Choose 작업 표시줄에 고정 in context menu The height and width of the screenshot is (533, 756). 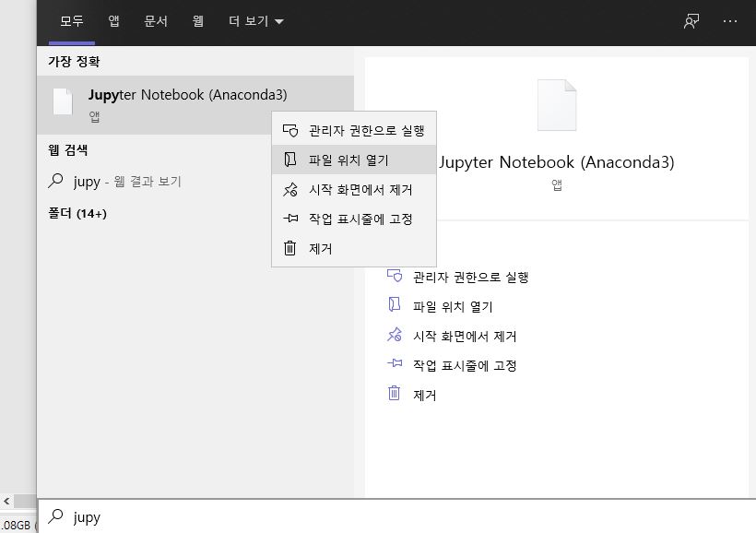354,219
